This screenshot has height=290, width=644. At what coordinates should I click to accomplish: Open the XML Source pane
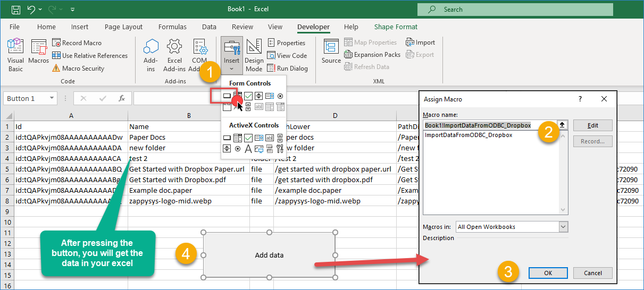pos(331,52)
